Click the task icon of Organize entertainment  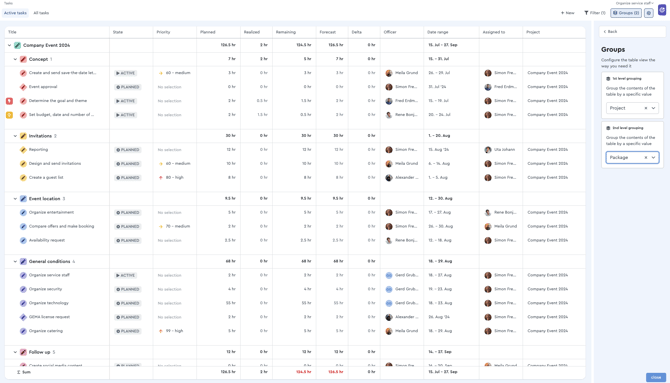23,212
